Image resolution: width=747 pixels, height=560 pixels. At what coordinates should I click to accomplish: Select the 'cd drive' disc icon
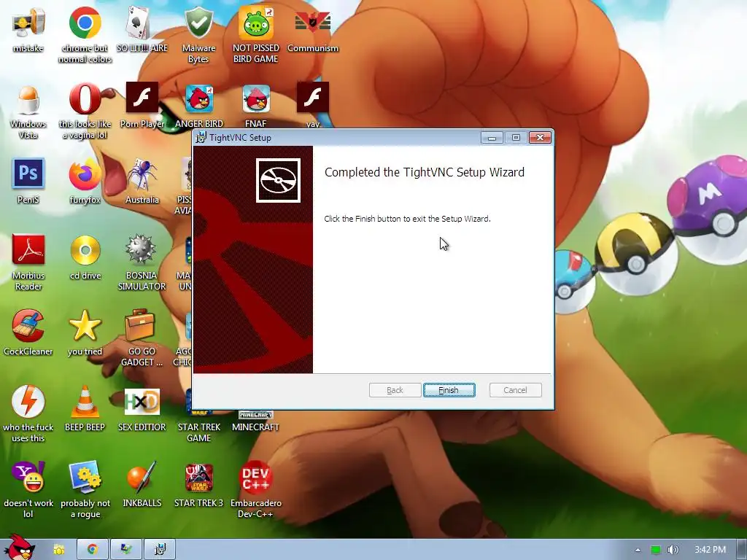pyautogui.click(x=85, y=257)
